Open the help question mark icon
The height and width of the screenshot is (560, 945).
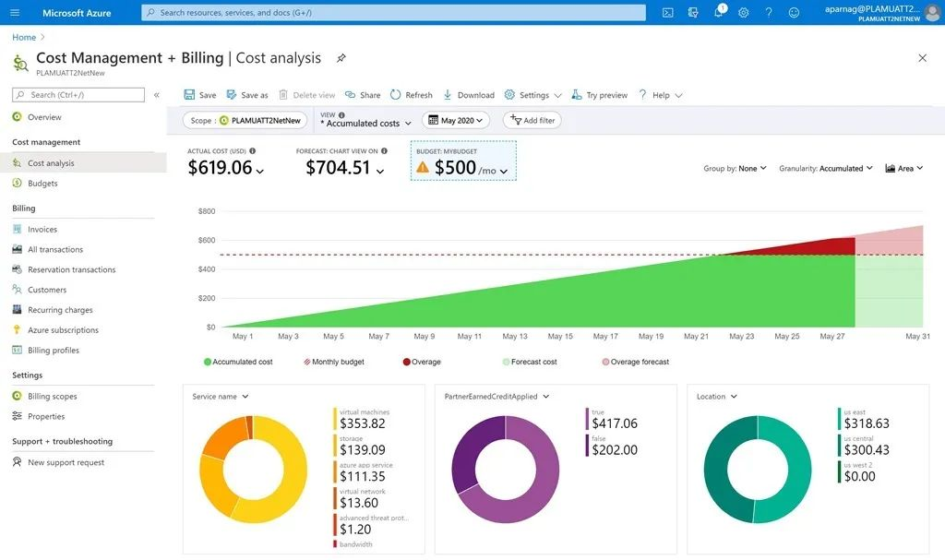[x=769, y=12]
